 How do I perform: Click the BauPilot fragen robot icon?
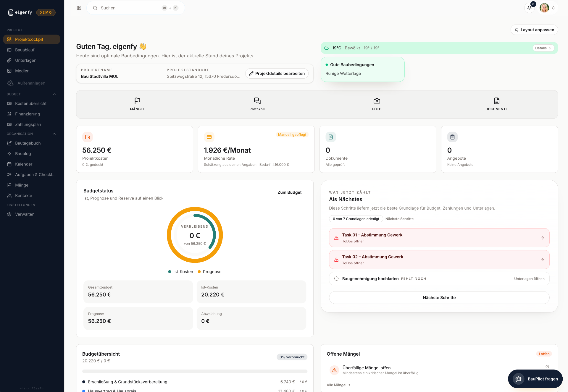tap(518, 379)
